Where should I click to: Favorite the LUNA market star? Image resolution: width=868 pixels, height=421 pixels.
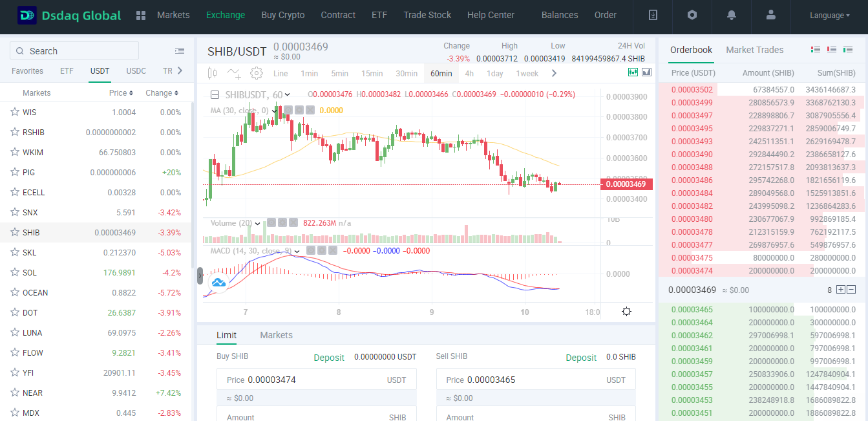[x=15, y=332]
